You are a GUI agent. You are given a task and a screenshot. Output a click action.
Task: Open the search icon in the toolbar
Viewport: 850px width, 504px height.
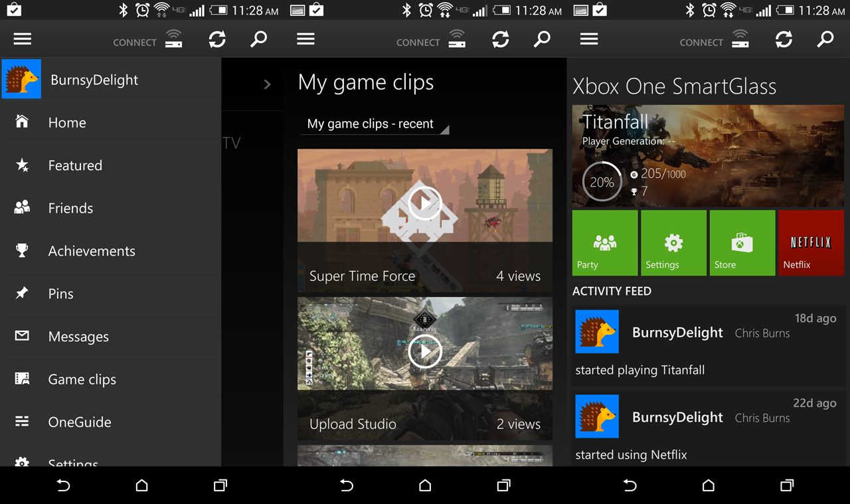pos(259,39)
